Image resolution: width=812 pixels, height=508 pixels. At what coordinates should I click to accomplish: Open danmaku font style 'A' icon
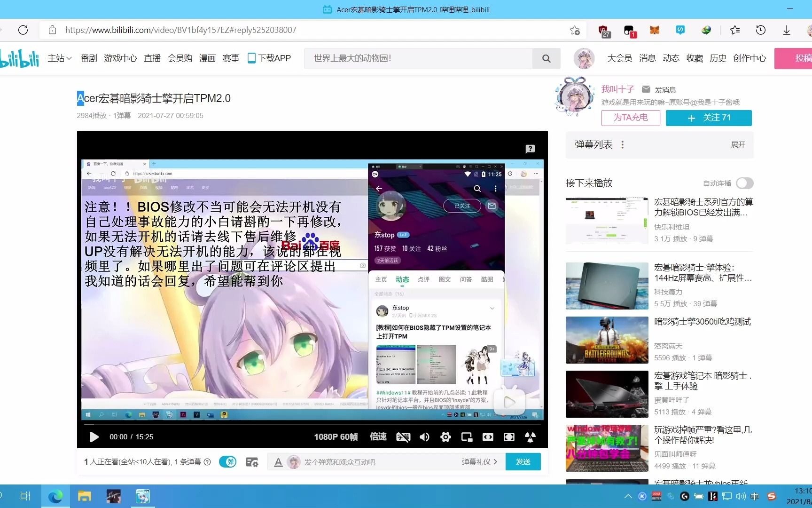(278, 462)
